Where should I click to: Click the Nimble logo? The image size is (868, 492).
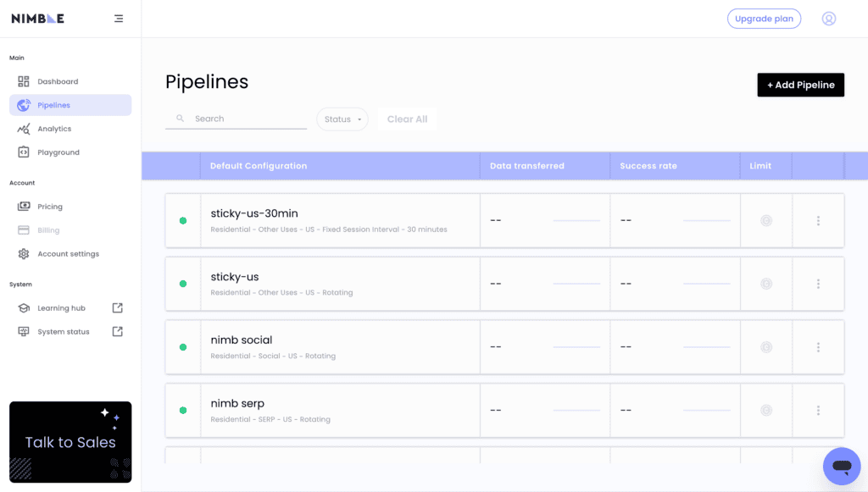point(37,19)
